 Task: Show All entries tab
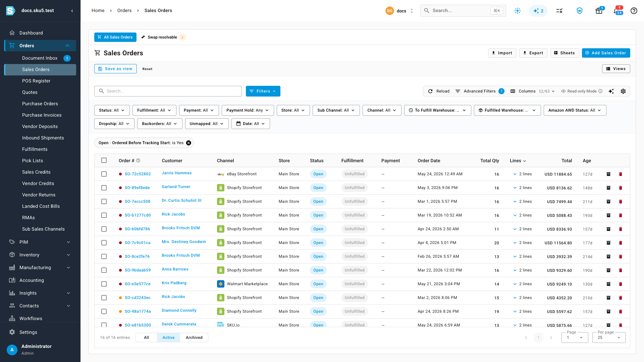(x=147, y=338)
